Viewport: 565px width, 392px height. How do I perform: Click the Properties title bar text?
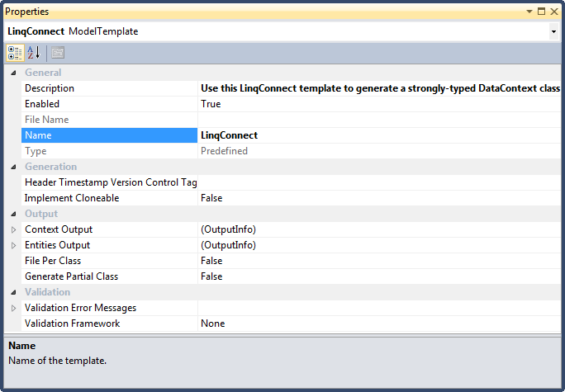tap(27, 12)
